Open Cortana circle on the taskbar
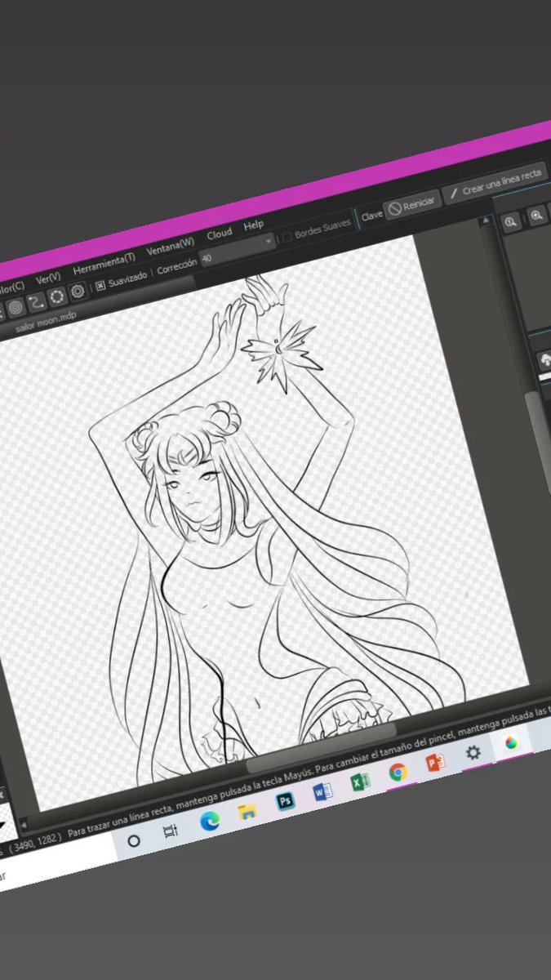 tap(134, 840)
